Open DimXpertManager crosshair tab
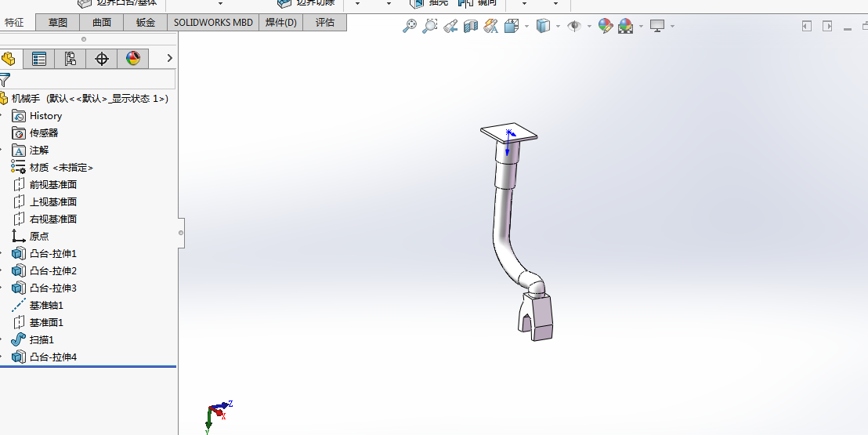The height and width of the screenshot is (435, 868). click(102, 59)
